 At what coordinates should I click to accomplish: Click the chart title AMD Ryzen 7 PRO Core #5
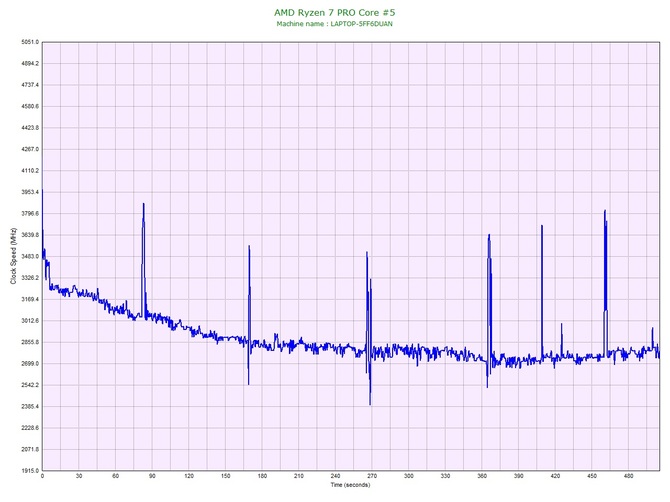(x=335, y=12)
